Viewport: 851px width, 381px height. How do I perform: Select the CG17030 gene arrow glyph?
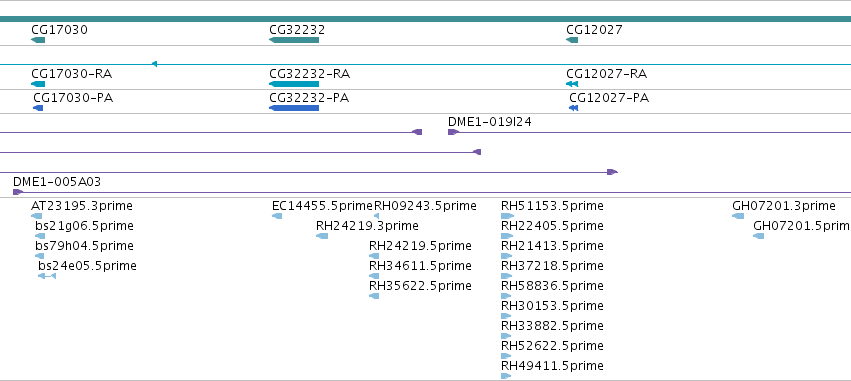(38, 40)
